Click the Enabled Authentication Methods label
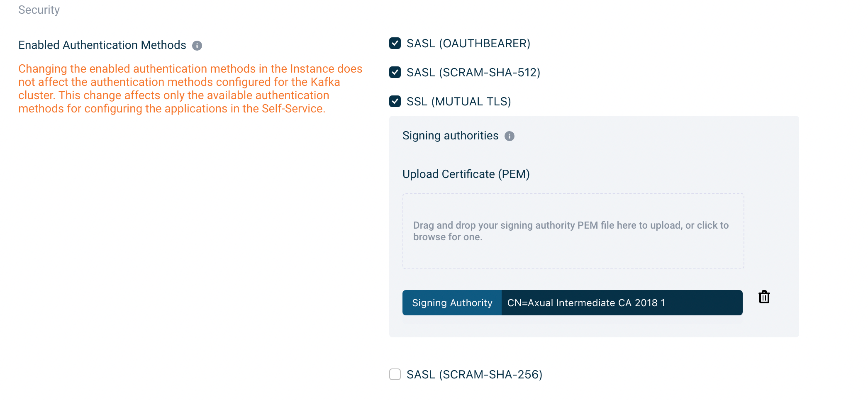868x400 pixels. 102,45
